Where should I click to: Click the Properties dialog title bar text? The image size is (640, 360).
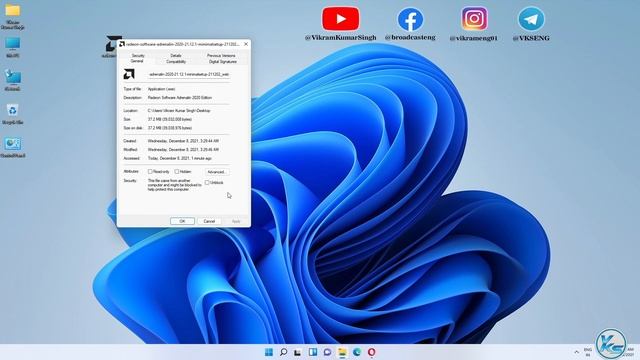point(182,44)
